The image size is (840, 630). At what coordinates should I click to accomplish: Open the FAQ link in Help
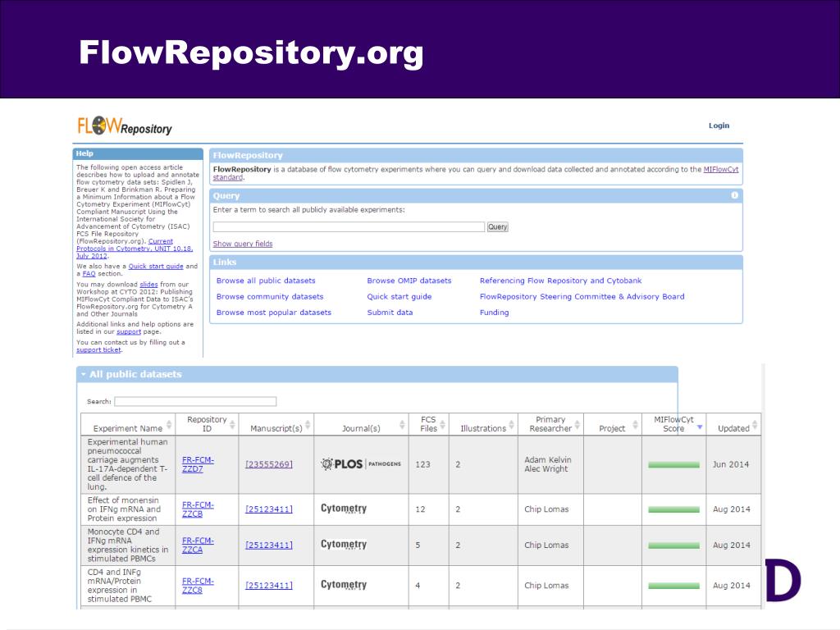coord(89,274)
